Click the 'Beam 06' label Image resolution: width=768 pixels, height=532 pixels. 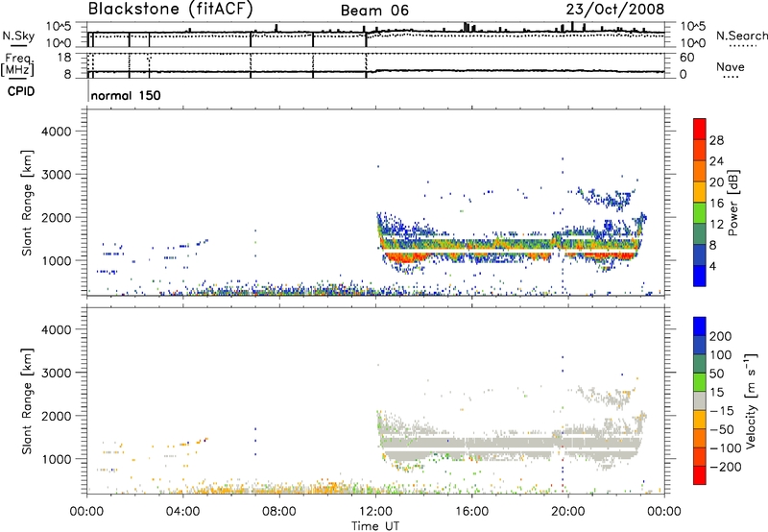(374, 11)
